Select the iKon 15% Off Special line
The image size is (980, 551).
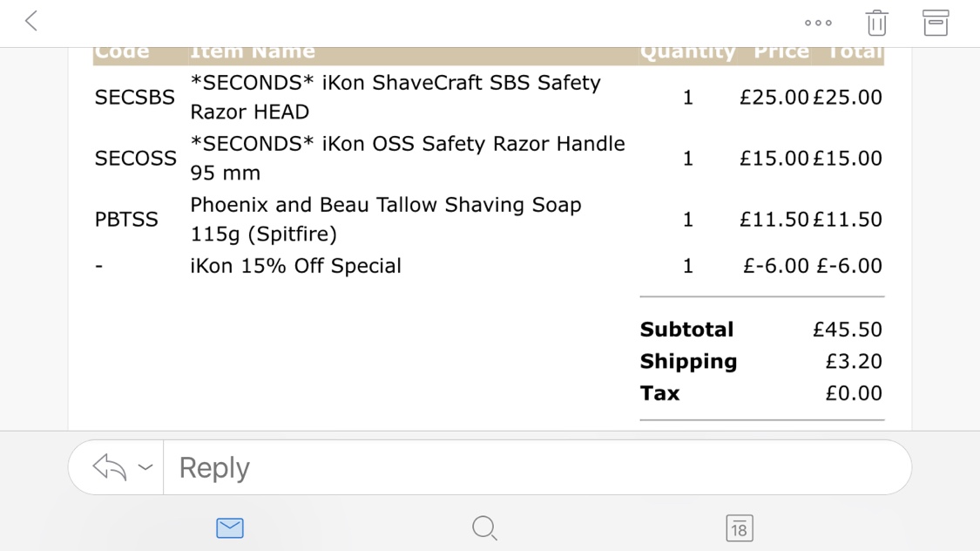(x=295, y=266)
